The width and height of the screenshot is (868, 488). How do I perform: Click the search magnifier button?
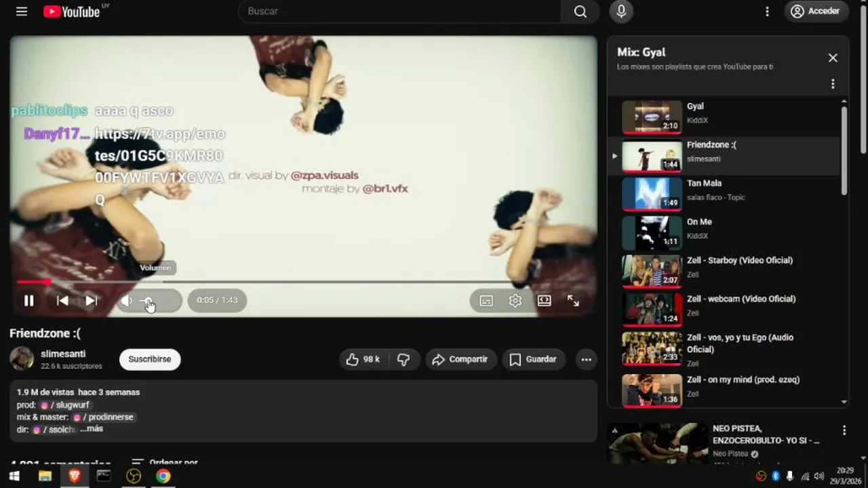pos(580,12)
